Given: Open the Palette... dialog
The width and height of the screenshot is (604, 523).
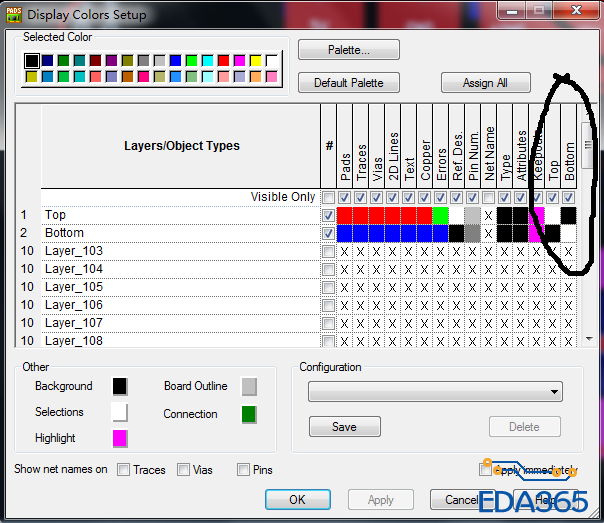Looking at the screenshot, I should click(349, 50).
